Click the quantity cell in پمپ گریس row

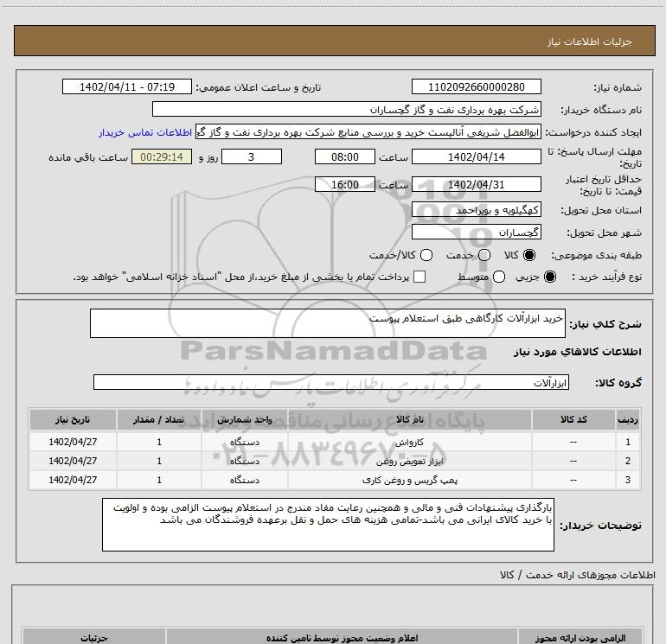pos(159,480)
